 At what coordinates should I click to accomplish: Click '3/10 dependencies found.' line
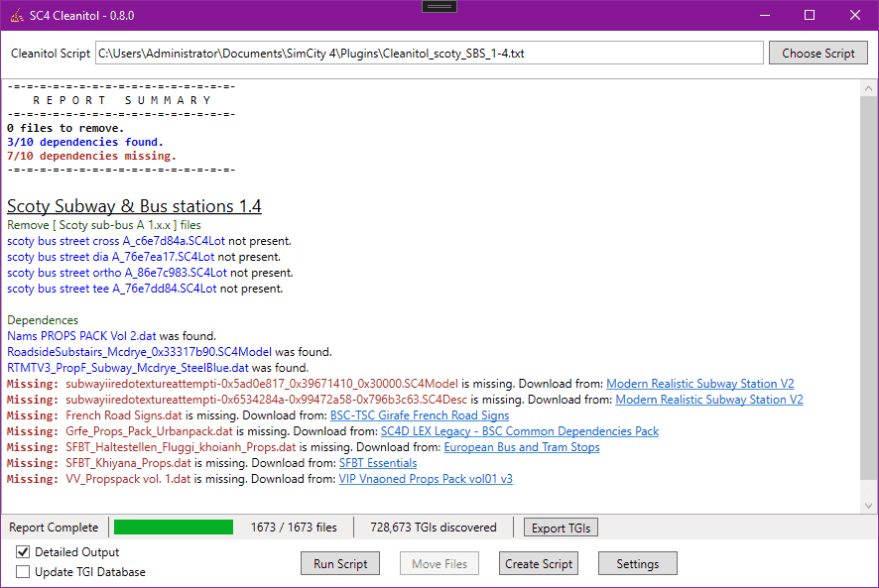(x=85, y=143)
